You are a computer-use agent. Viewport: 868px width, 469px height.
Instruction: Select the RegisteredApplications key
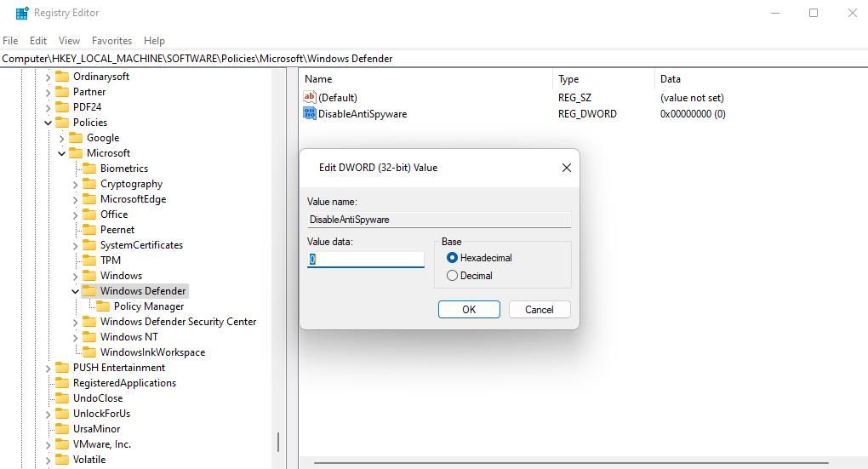124,383
